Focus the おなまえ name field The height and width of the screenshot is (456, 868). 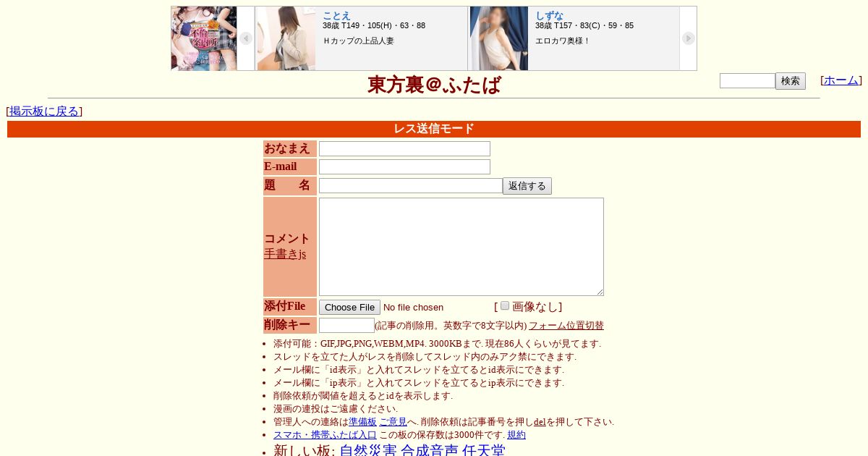click(x=404, y=148)
